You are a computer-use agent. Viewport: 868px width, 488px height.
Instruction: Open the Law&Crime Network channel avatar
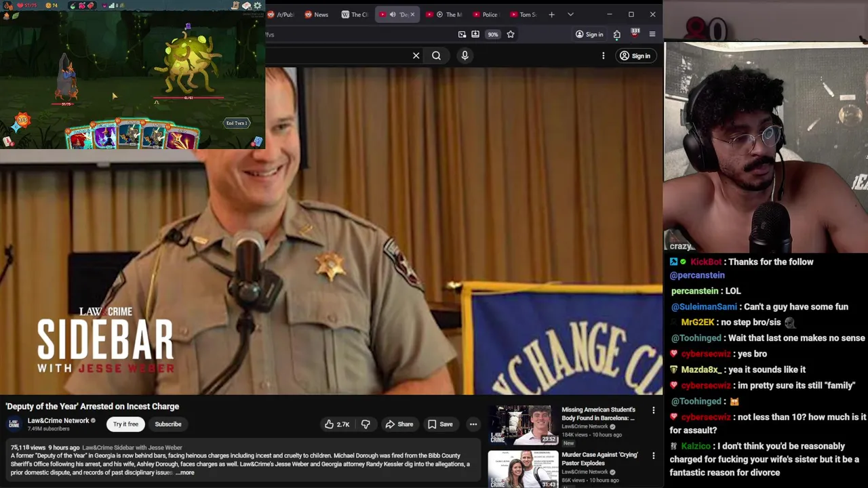coord(14,424)
